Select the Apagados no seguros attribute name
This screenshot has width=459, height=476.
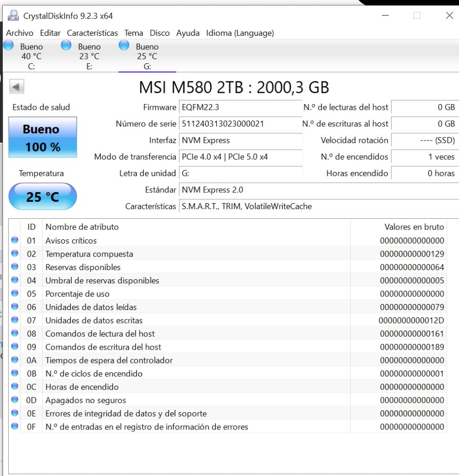click(x=86, y=400)
